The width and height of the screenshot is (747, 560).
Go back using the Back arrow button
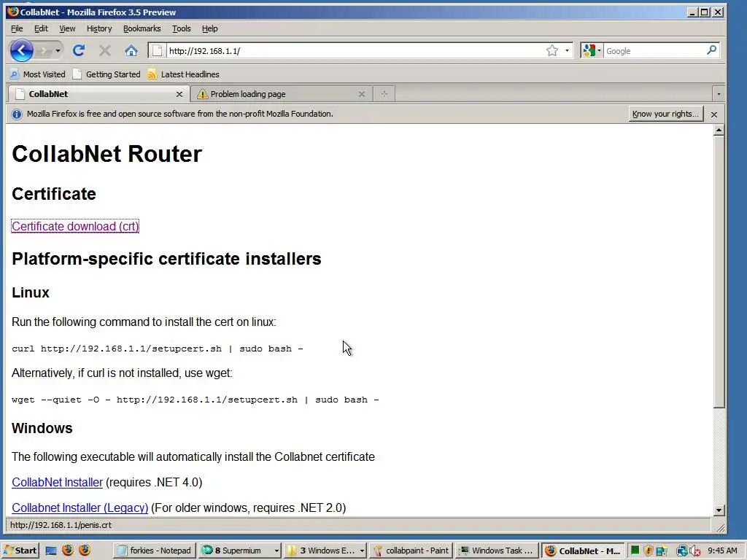[21, 50]
